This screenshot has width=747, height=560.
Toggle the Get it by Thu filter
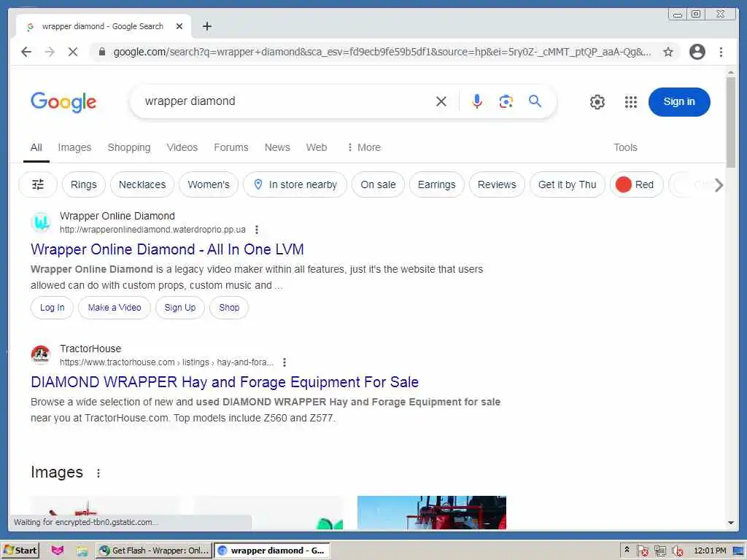pyautogui.click(x=567, y=184)
